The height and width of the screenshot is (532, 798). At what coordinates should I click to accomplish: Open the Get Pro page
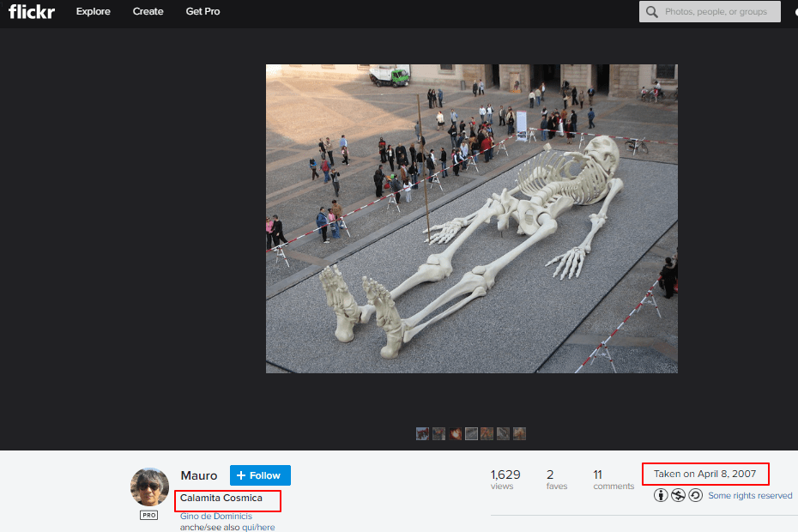pyautogui.click(x=203, y=12)
